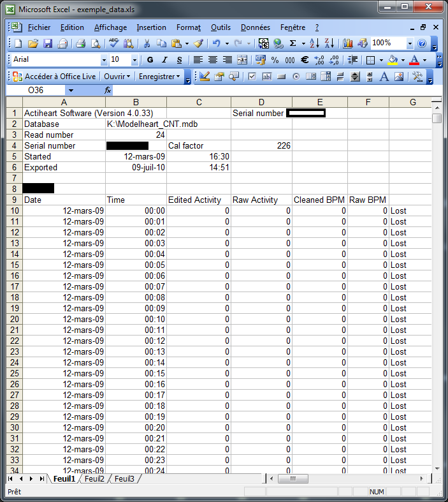
Task: Open the Affichage menu
Action: pyautogui.click(x=110, y=27)
